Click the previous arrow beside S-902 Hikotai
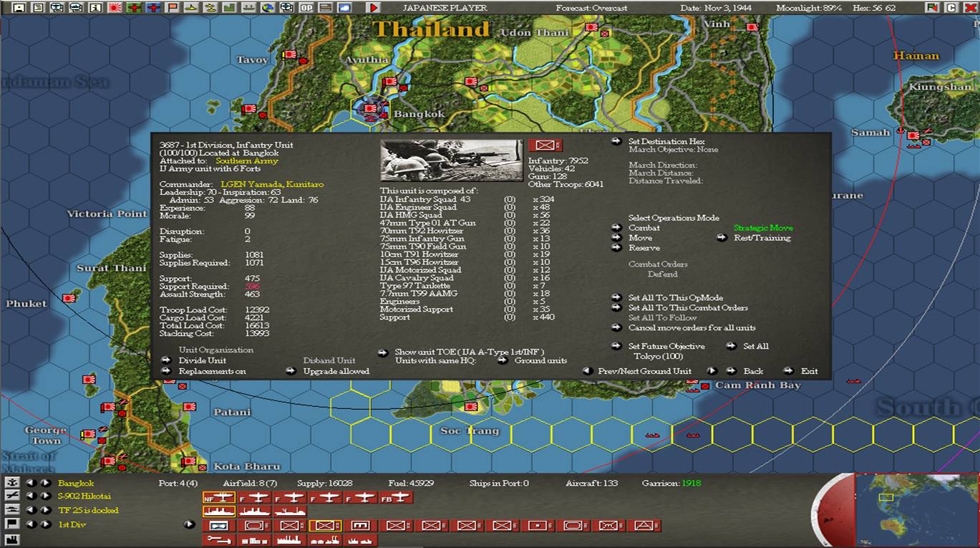 pyautogui.click(x=31, y=496)
